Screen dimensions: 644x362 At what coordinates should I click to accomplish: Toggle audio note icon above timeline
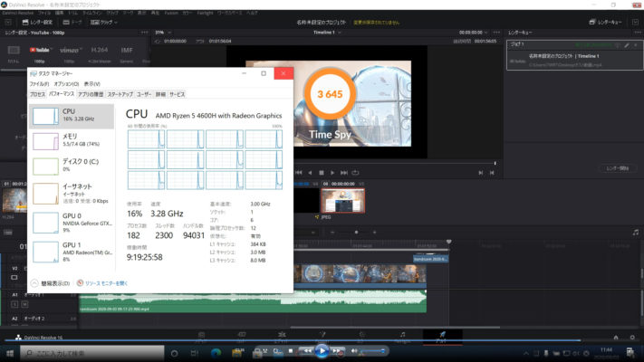point(636,233)
